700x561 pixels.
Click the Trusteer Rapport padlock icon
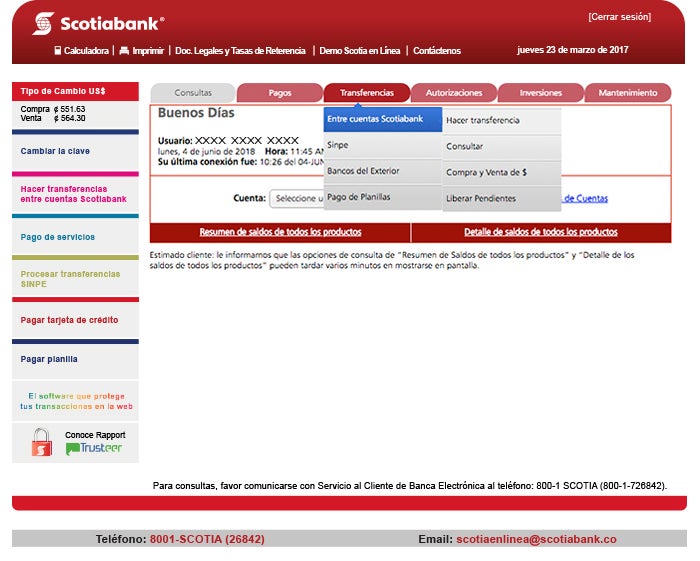(42, 442)
